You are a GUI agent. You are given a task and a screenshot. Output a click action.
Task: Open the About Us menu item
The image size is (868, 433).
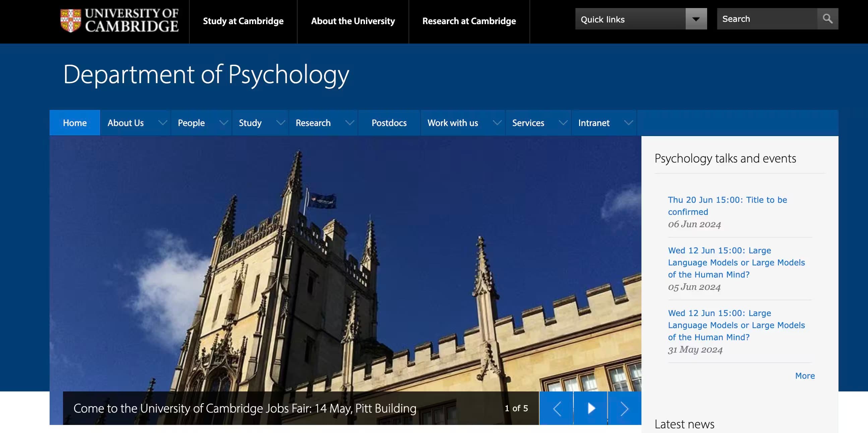tap(126, 123)
